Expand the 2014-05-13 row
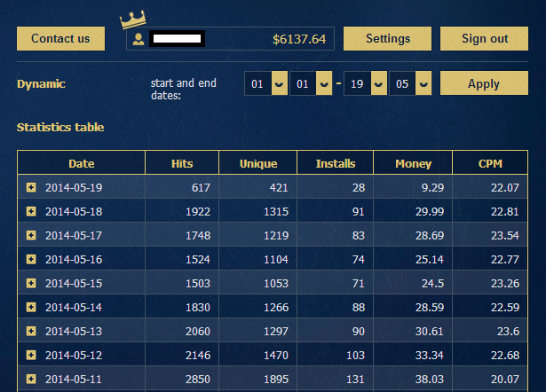 pyautogui.click(x=31, y=331)
